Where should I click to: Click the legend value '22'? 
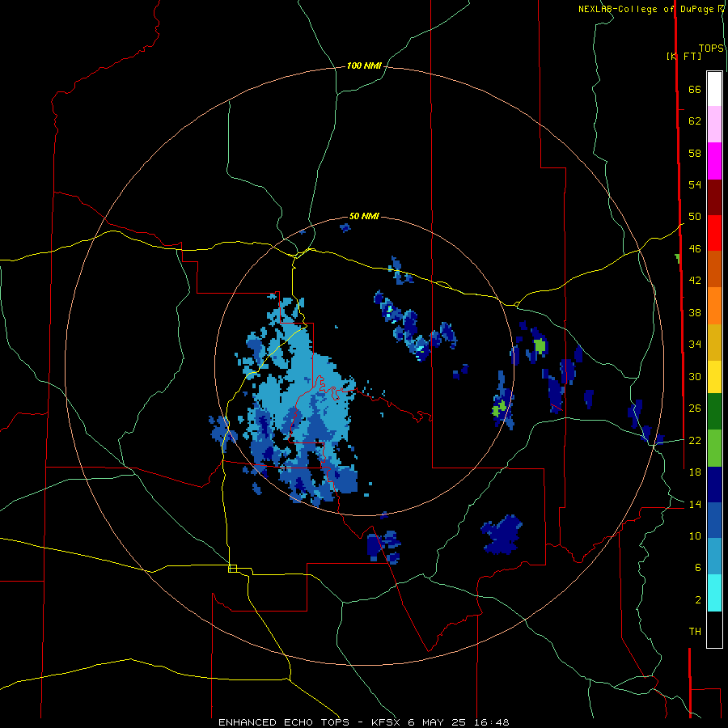click(x=695, y=440)
